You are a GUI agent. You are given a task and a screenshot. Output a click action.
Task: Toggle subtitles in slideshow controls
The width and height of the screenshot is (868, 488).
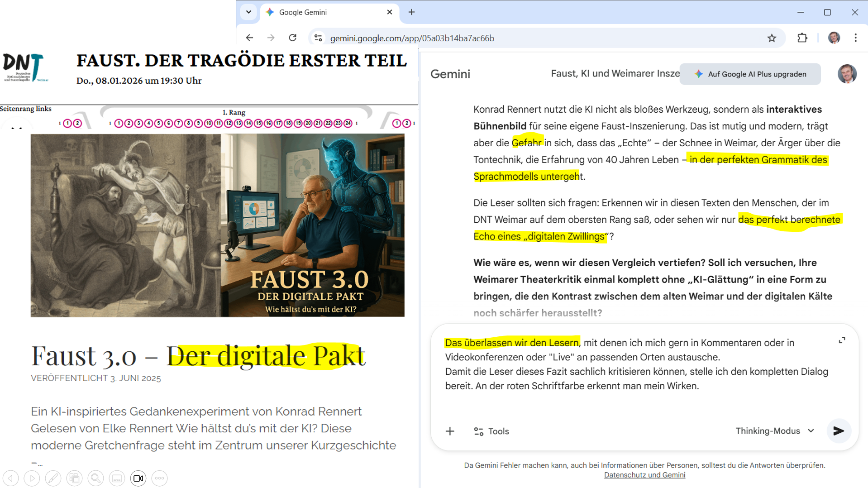(x=117, y=478)
